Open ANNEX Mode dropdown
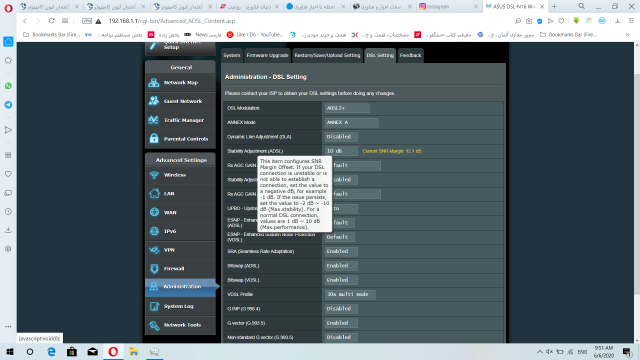640x360 pixels. point(351,122)
